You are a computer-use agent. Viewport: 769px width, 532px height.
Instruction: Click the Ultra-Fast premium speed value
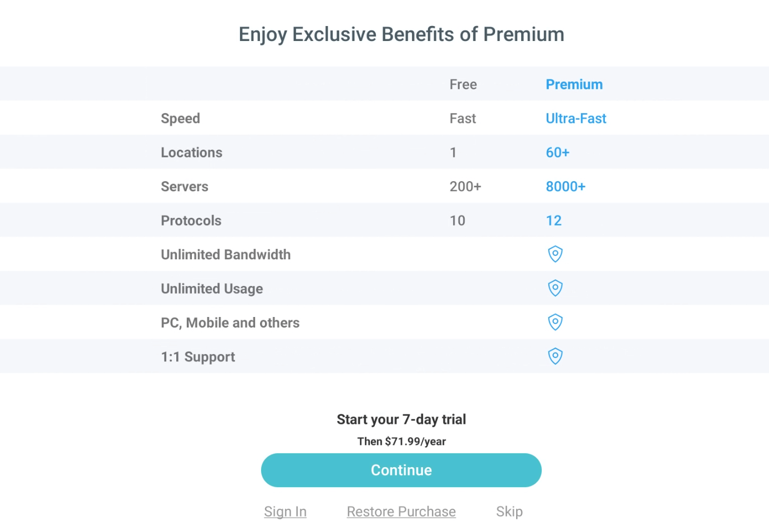tap(576, 119)
